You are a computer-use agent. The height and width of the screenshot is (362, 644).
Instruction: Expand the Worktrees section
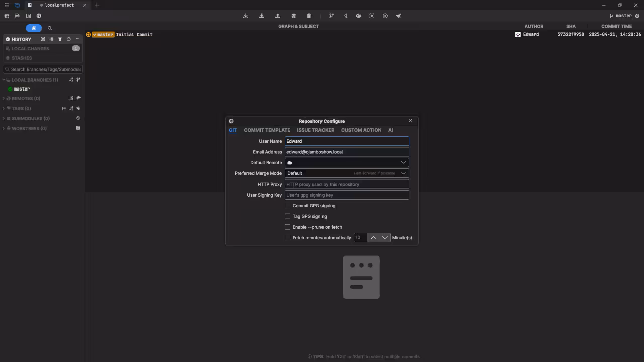4,128
